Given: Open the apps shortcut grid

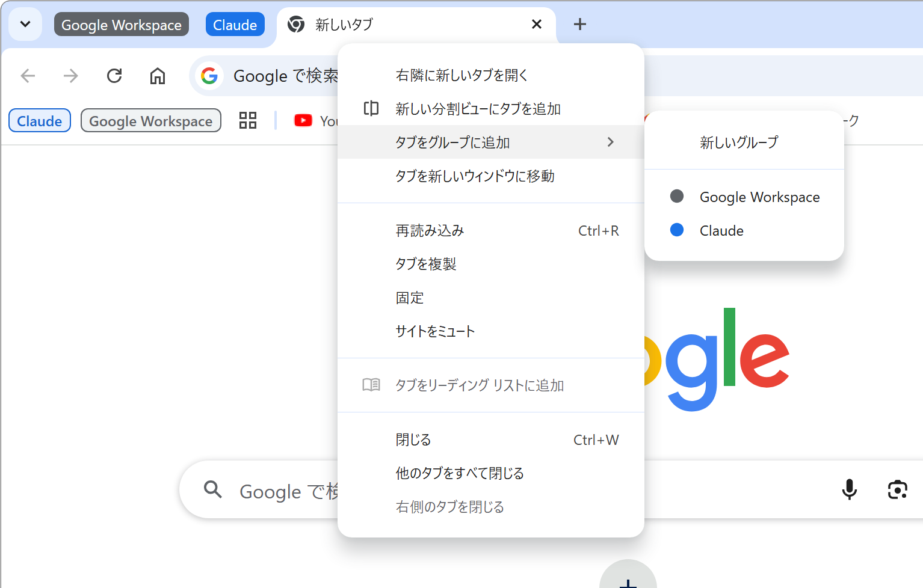Looking at the screenshot, I should tap(247, 120).
